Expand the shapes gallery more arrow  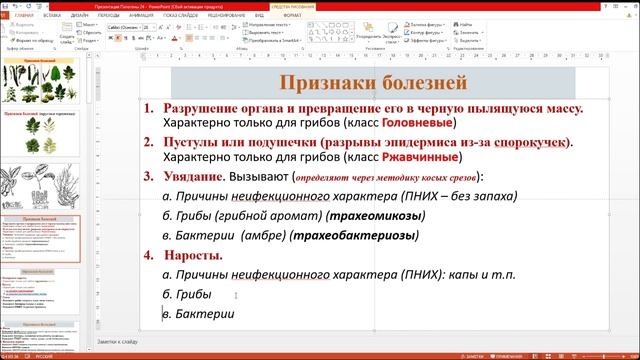(x=352, y=40)
